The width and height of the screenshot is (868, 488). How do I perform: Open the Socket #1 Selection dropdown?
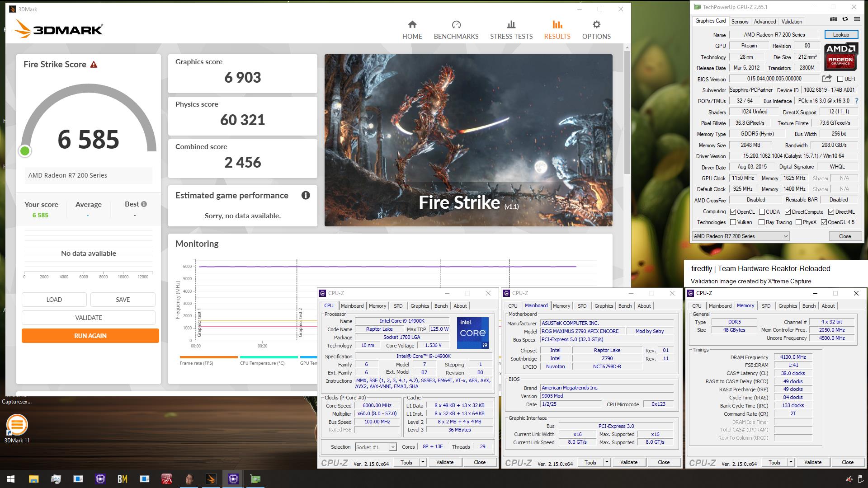click(376, 447)
